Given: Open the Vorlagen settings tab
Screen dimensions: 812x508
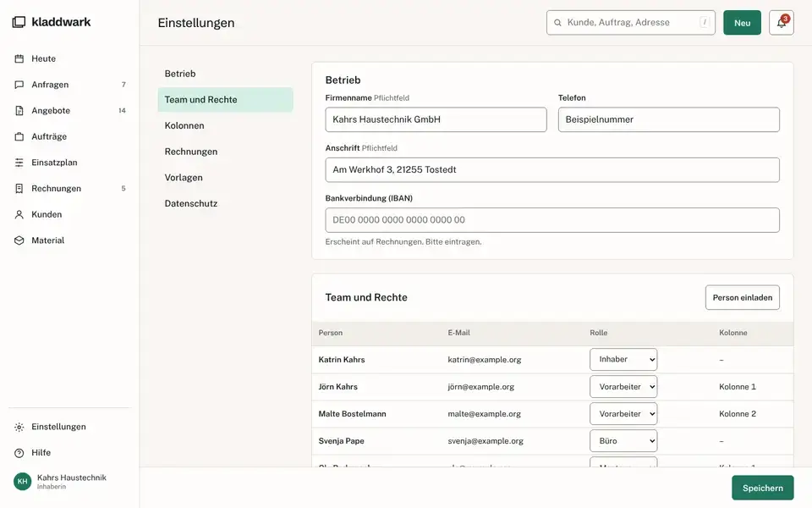Looking at the screenshot, I should coord(225,177).
